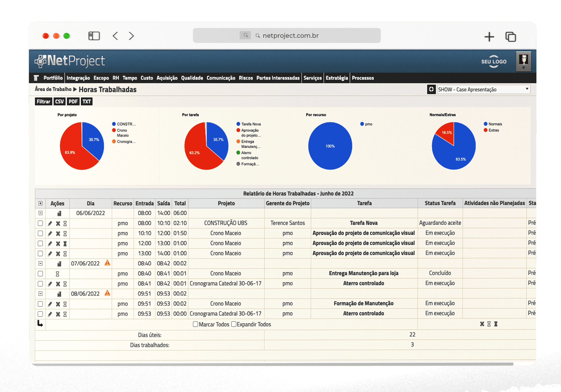Click the empty hourglass icon in footer
561x392 pixels.
pos(489,324)
